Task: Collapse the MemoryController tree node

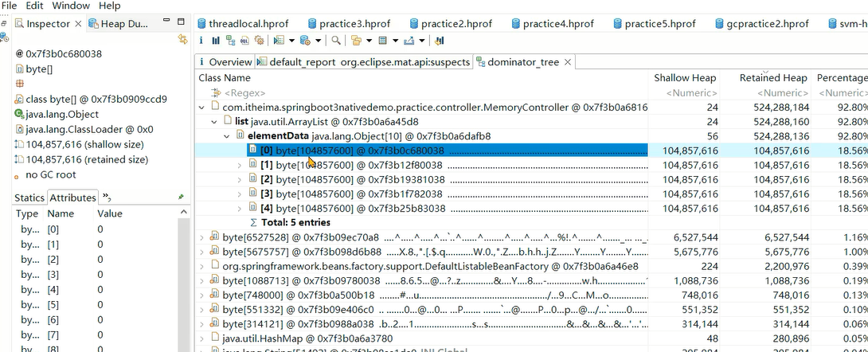Action: click(202, 107)
